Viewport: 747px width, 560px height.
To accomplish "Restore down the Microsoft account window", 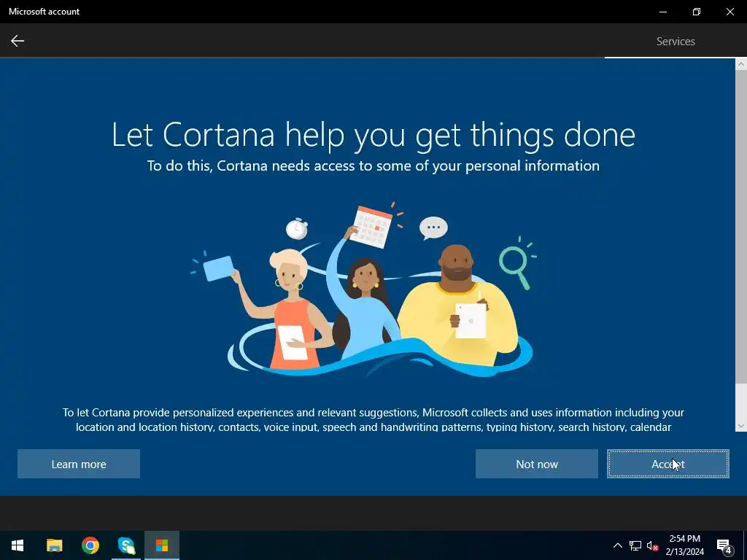I will [x=697, y=12].
